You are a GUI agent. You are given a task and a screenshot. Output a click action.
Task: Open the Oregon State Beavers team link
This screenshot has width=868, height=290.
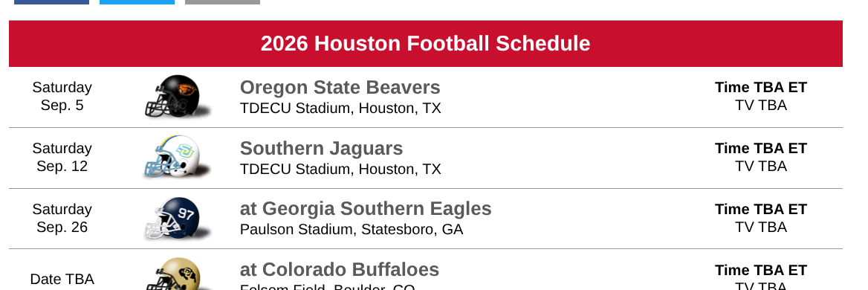click(x=340, y=88)
